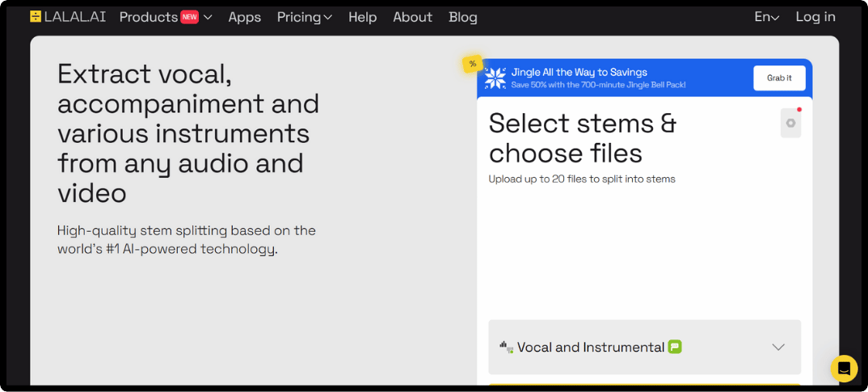
Task: Open the Help page
Action: tap(363, 17)
